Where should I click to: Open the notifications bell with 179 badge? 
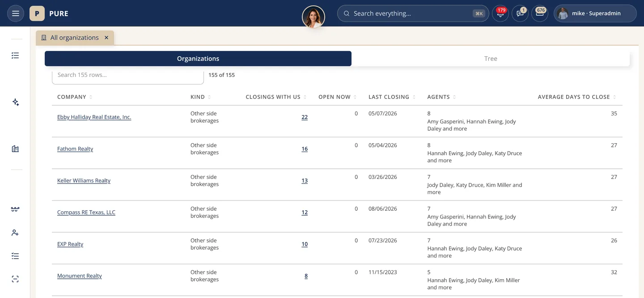pos(500,13)
